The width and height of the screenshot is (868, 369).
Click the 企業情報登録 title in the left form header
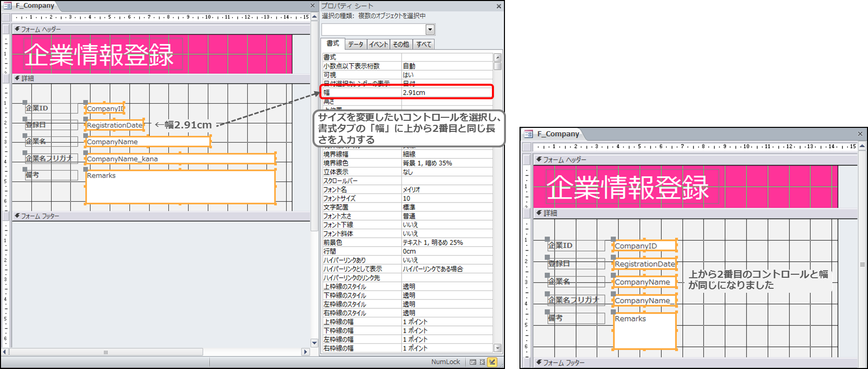coord(99,55)
